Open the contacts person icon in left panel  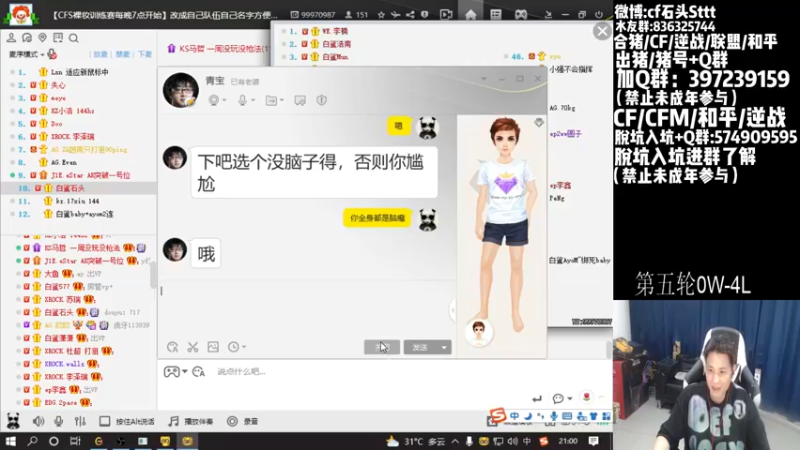pos(11,38)
